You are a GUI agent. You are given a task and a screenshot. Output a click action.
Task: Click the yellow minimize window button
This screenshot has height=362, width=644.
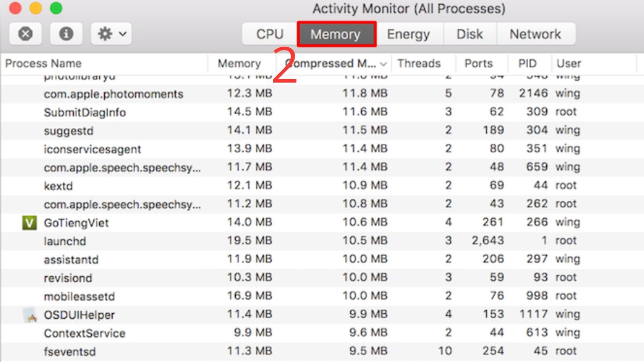tap(35, 8)
